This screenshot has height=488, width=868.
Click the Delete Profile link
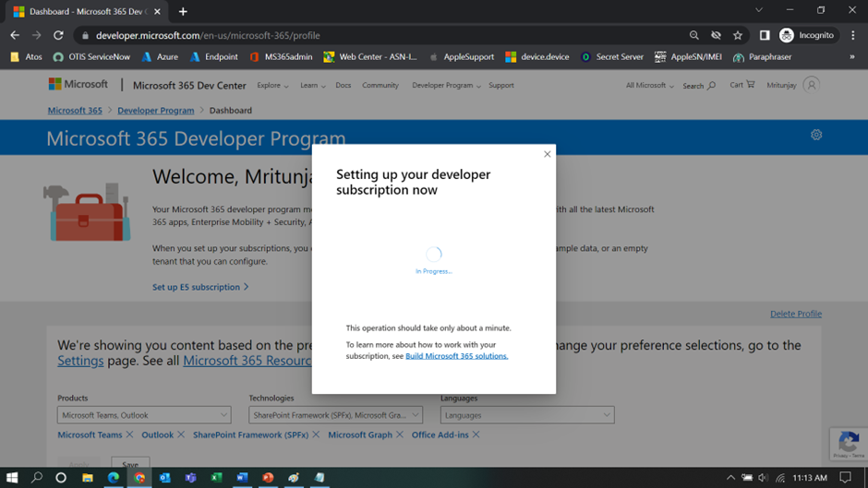[795, 314]
